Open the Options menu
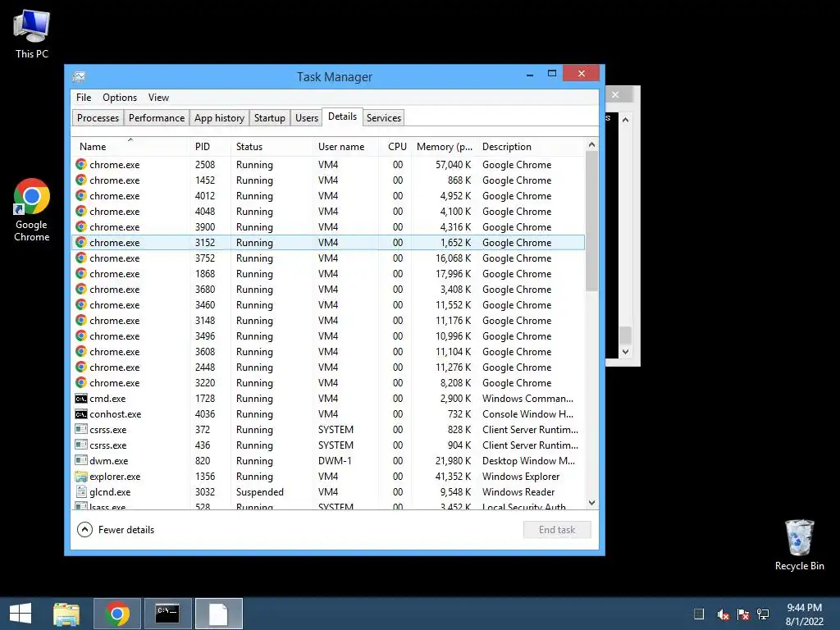 (x=120, y=98)
